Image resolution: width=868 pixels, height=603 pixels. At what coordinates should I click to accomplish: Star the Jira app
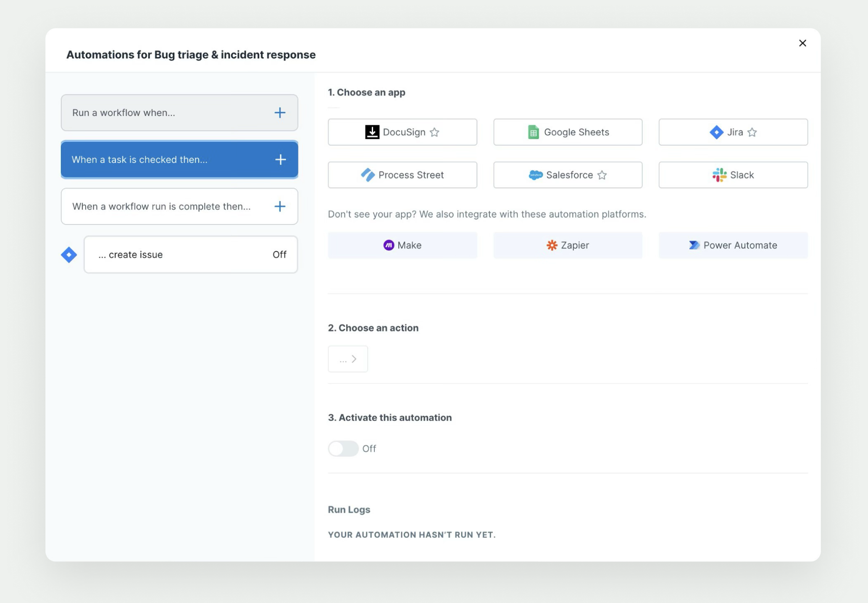coord(752,132)
